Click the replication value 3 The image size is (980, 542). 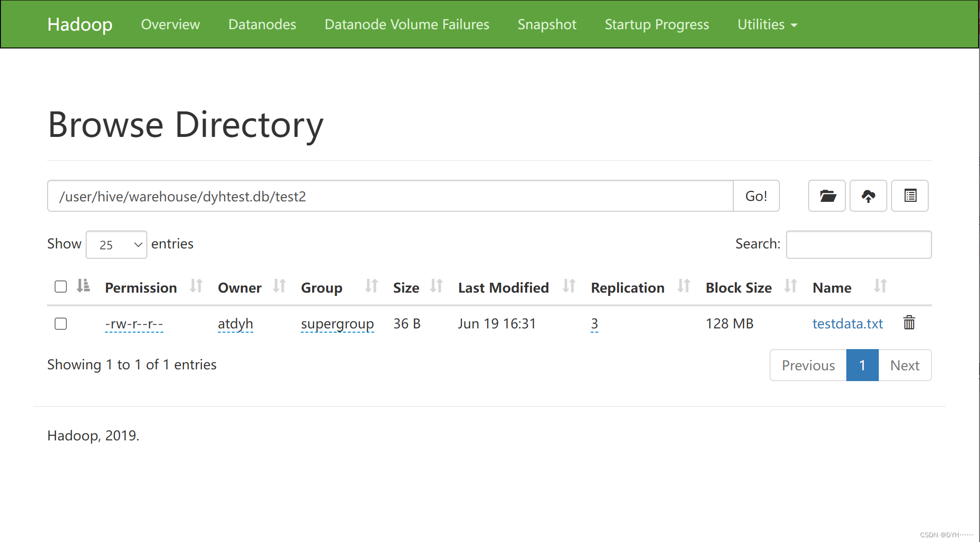(x=594, y=324)
